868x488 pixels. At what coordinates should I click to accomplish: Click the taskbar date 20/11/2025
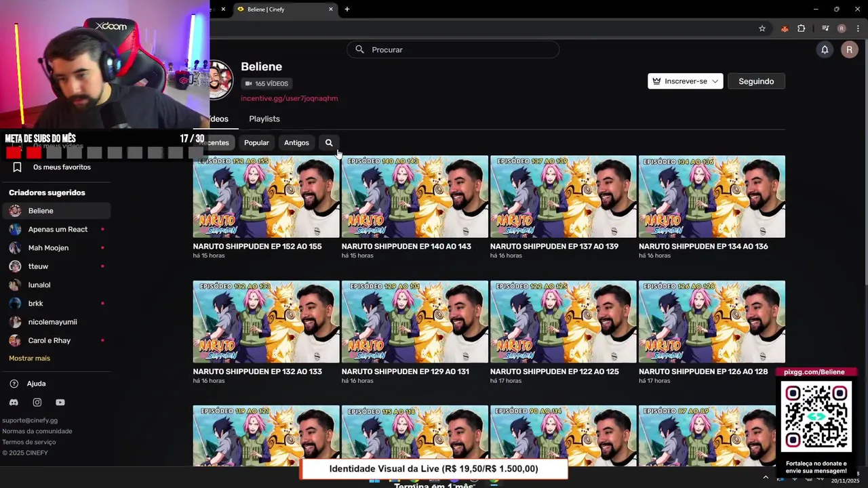844,481
